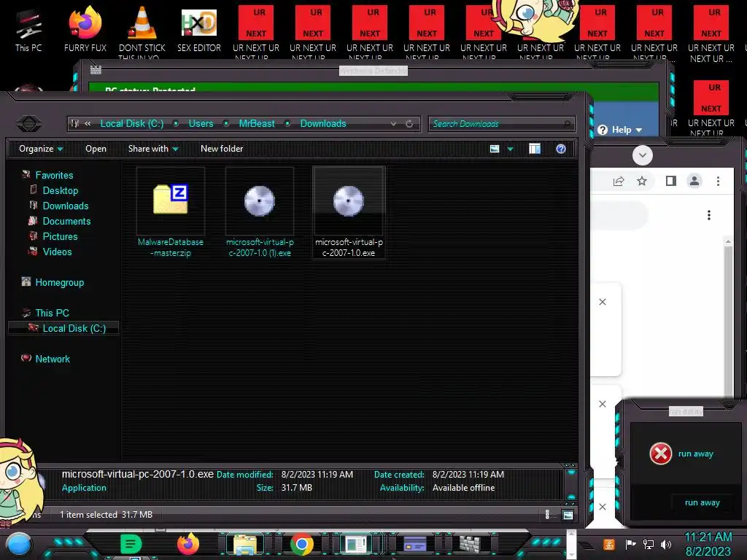
Task: Click Downloads breadcrumb in address bar
Action: (323, 123)
